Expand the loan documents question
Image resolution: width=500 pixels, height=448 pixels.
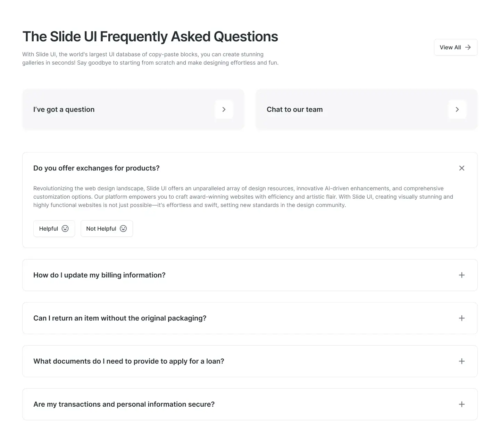tap(462, 361)
